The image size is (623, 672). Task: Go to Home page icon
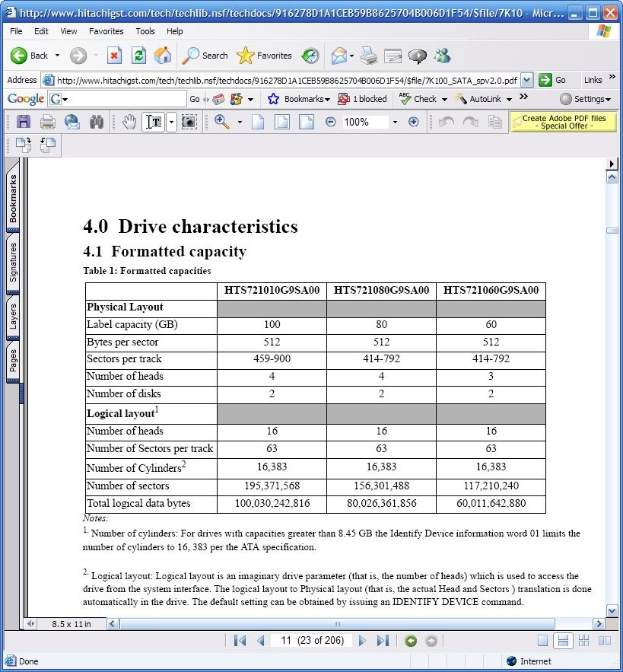(x=163, y=56)
